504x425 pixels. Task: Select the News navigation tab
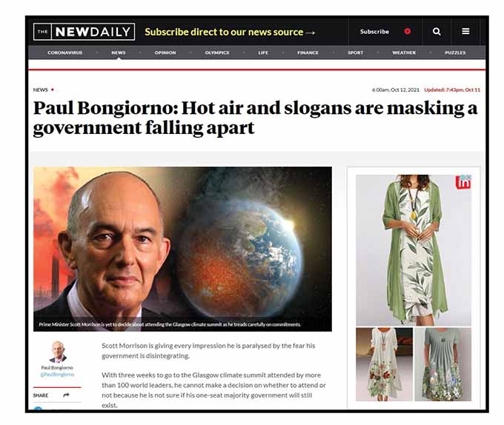point(119,53)
